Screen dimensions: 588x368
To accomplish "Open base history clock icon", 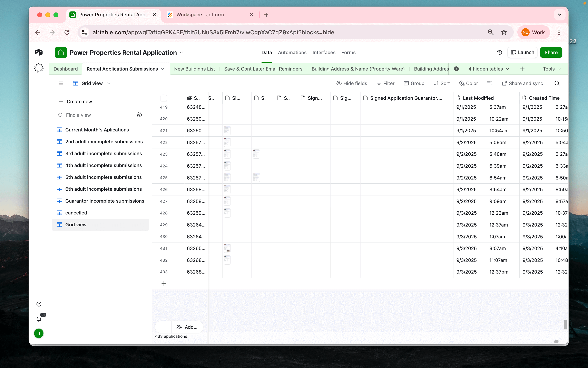I will [x=500, y=52].
